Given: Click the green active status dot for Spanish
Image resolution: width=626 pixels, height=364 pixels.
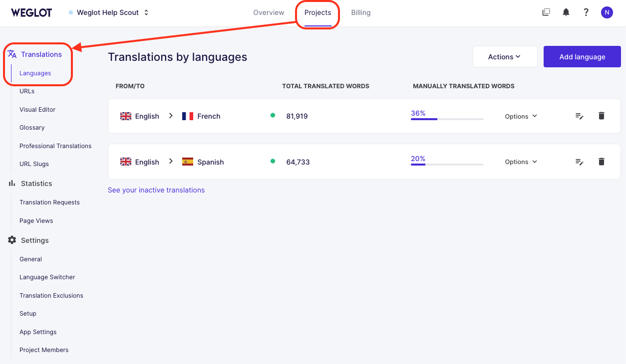Looking at the screenshot, I should coord(273,161).
